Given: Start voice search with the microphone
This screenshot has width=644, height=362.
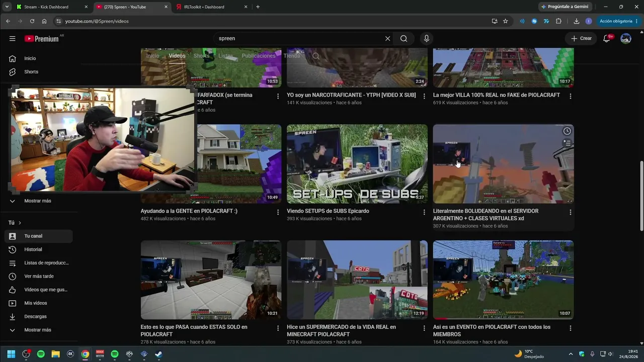Looking at the screenshot, I should tap(427, 39).
